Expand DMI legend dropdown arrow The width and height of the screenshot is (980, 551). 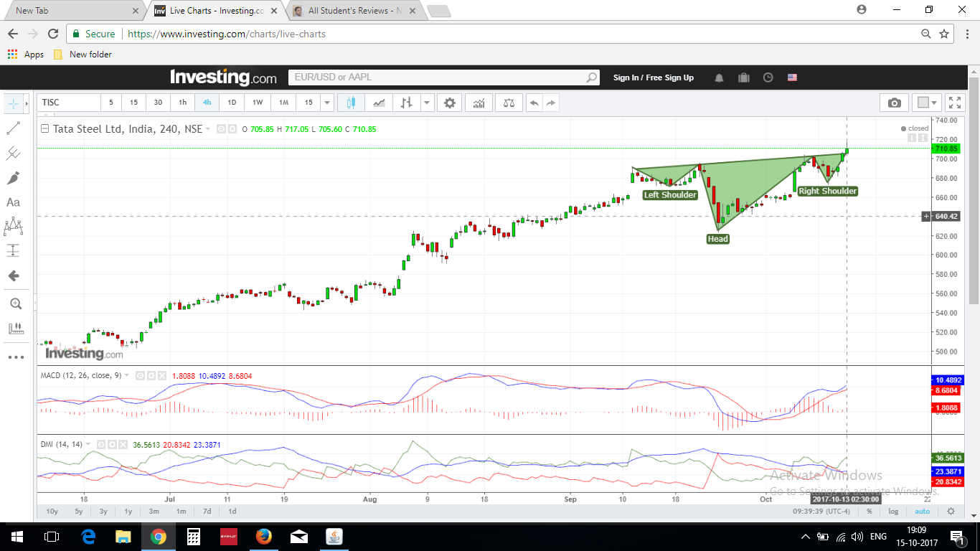coord(88,444)
